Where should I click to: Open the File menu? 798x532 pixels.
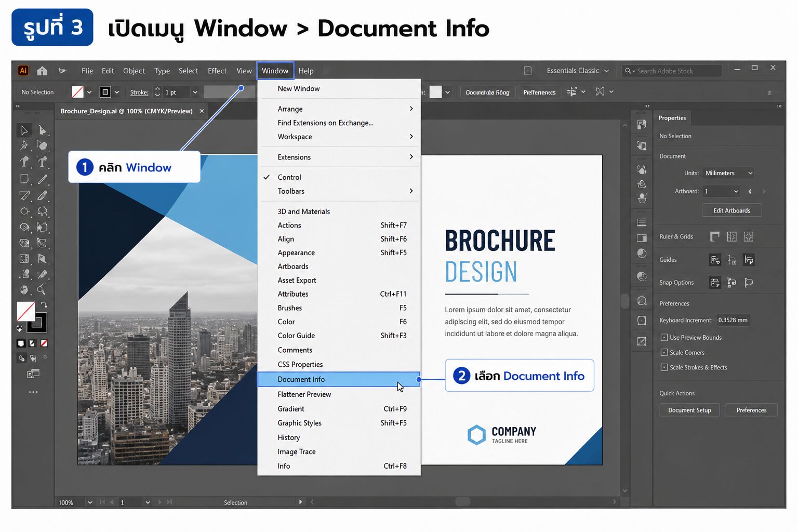87,71
